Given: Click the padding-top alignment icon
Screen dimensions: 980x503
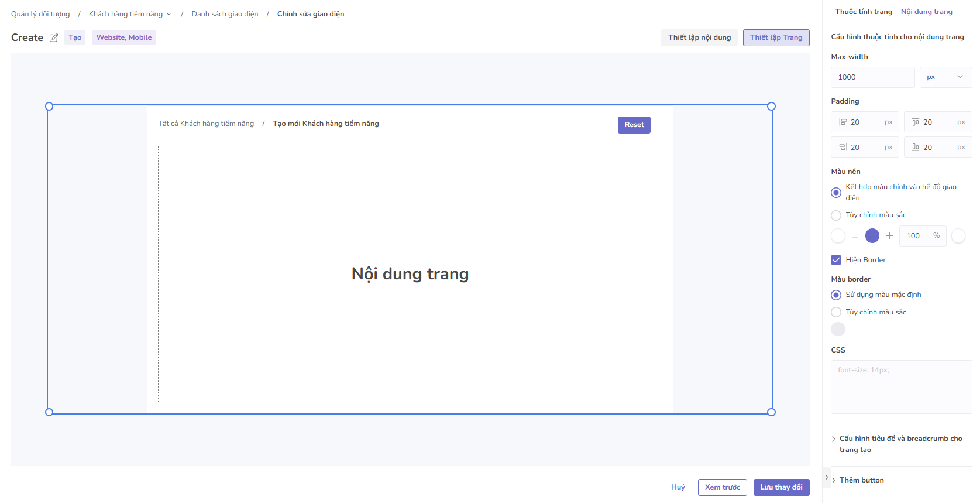Looking at the screenshot, I should point(916,122).
